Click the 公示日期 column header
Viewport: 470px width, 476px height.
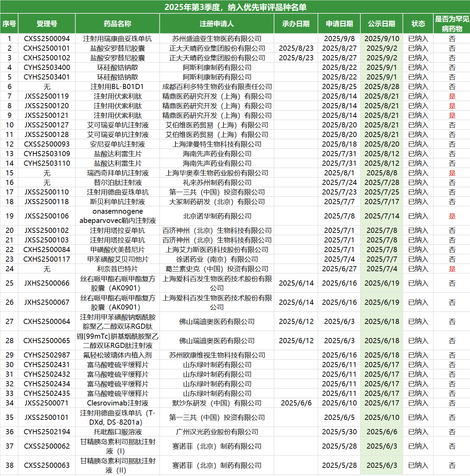[381, 24]
